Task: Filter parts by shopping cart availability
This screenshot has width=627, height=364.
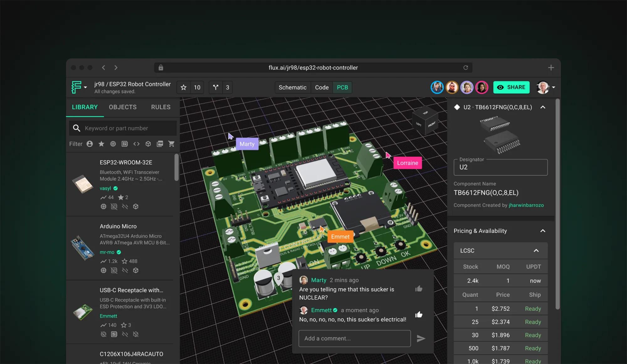Action: coord(171,144)
